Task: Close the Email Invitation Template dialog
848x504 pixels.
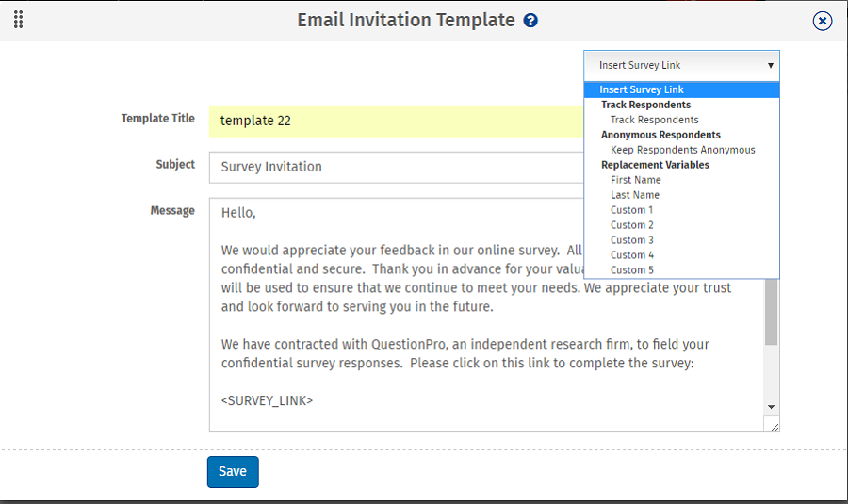Action: tap(822, 21)
